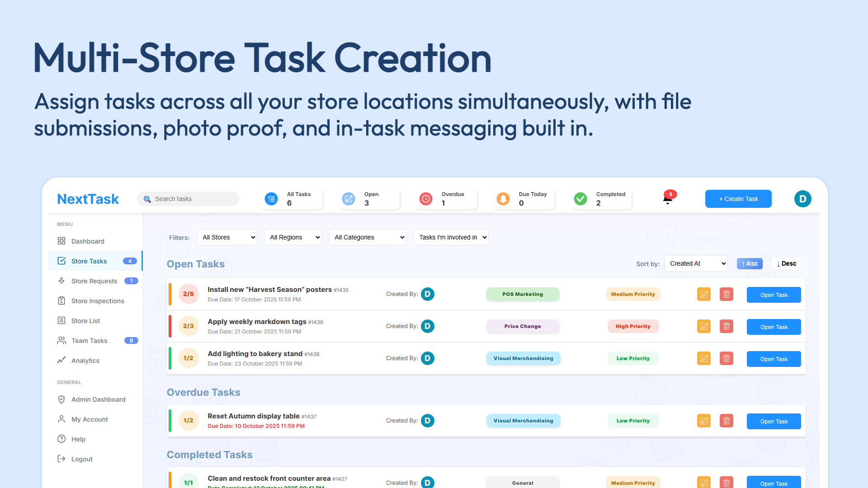Delete the bakery stand lighting task
The width and height of the screenshot is (868, 488).
(x=726, y=358)
